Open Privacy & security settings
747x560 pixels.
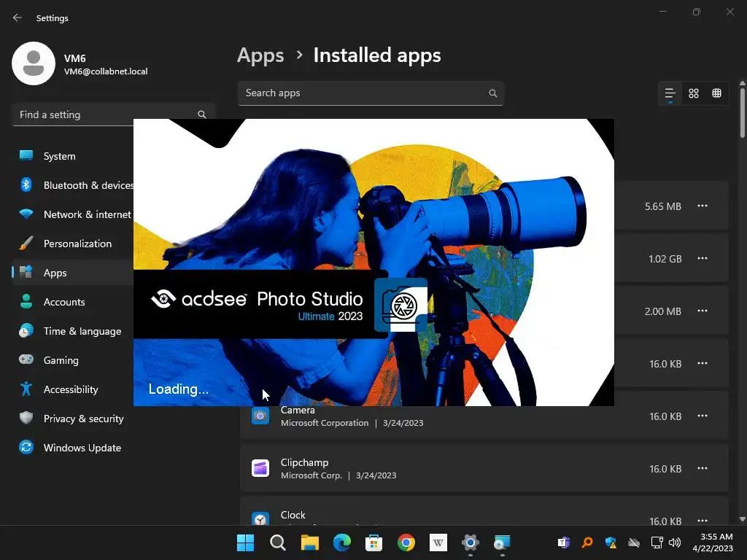71,419
